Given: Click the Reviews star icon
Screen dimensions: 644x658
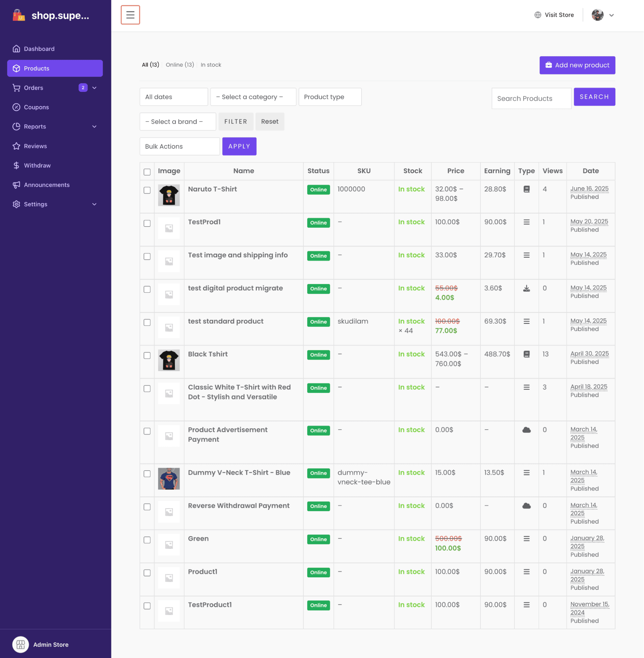Looking at the screenshot, I should click(x=16, y=146).
